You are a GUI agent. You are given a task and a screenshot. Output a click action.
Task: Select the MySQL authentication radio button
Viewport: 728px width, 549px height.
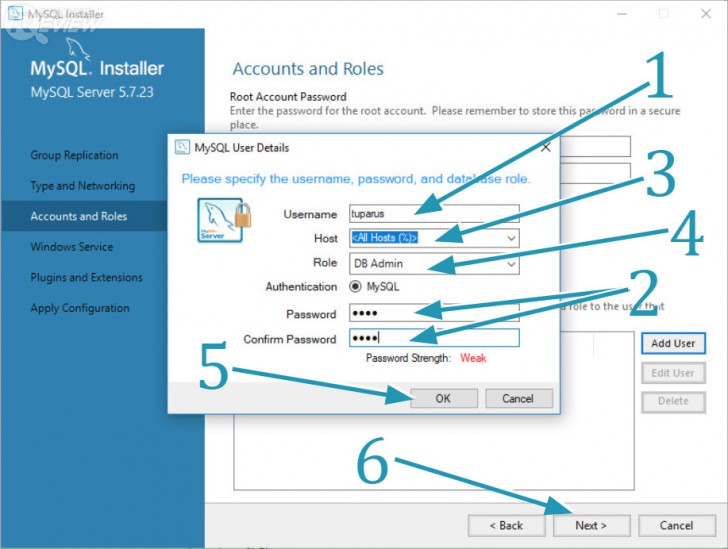pyautogui.click(x=355, y=287)
